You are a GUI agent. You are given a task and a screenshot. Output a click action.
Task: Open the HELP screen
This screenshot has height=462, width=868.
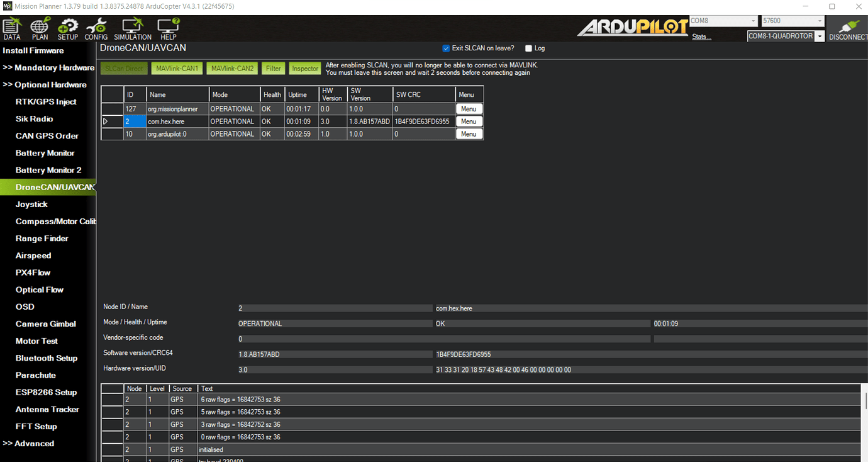[169, 29]
